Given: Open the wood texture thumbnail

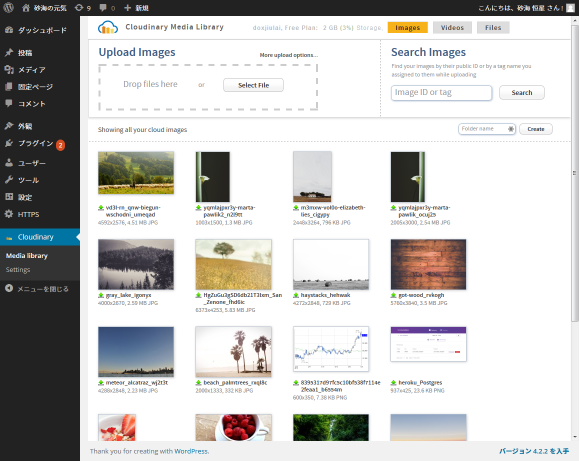Looking at the screenshot, I should 428,264.
